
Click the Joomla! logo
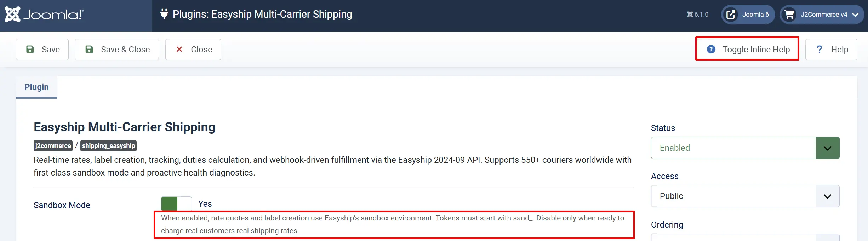[x=44, y=15]
